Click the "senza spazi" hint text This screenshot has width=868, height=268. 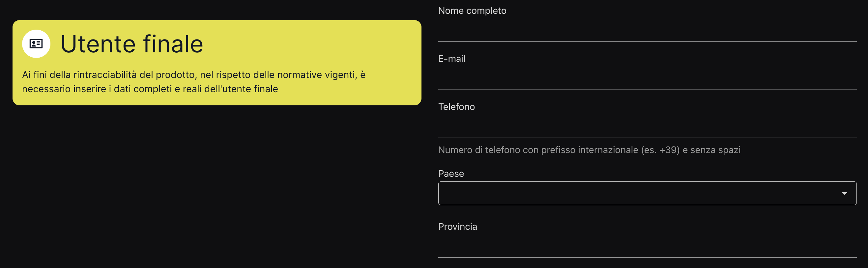point(715,150)
